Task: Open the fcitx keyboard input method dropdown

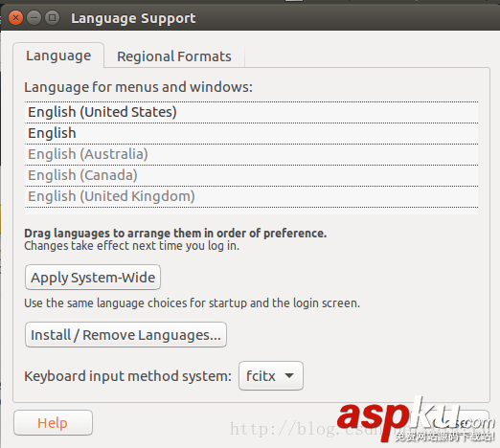Action: click(x=271, y=376)
